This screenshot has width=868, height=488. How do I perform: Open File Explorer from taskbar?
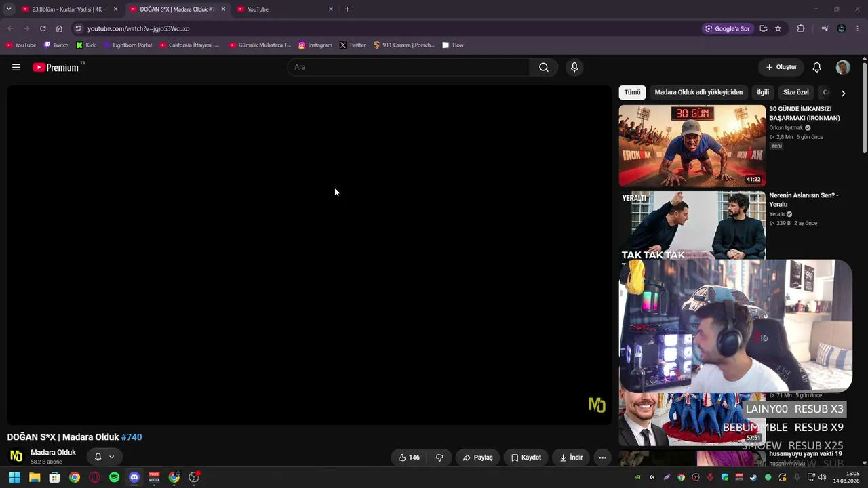pyautogui.click(x=35, y=477)
